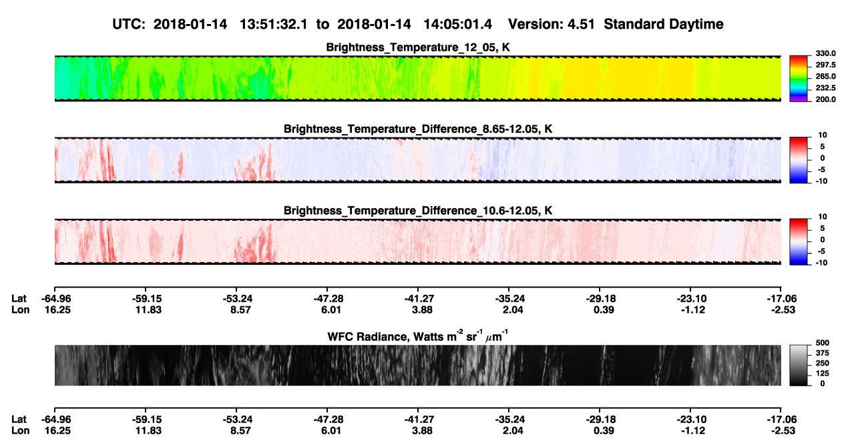Click the 'Lon' label on the axis below the 10.6-12.05 panel
868x445 pixels.
[x=20, y=309]
